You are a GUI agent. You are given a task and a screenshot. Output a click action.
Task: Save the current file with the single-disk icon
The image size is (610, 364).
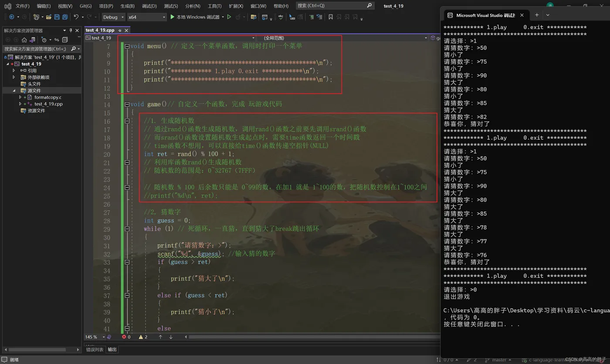click(x=57, y=17)
